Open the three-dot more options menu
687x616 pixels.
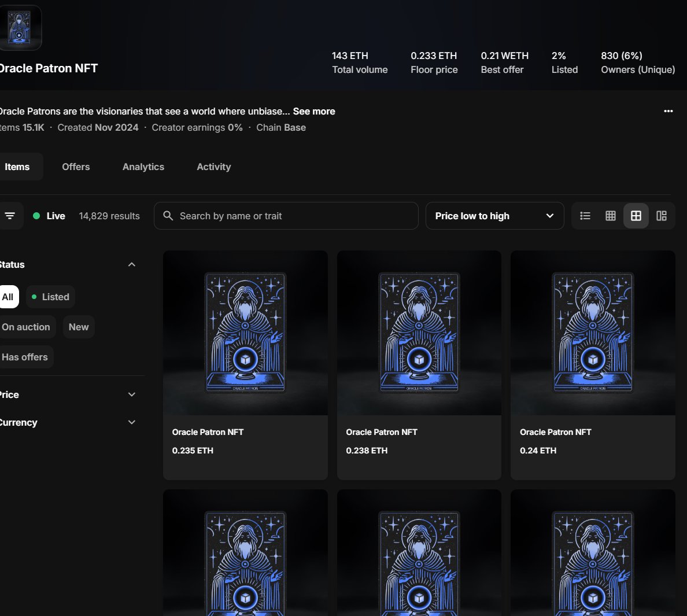668,111
